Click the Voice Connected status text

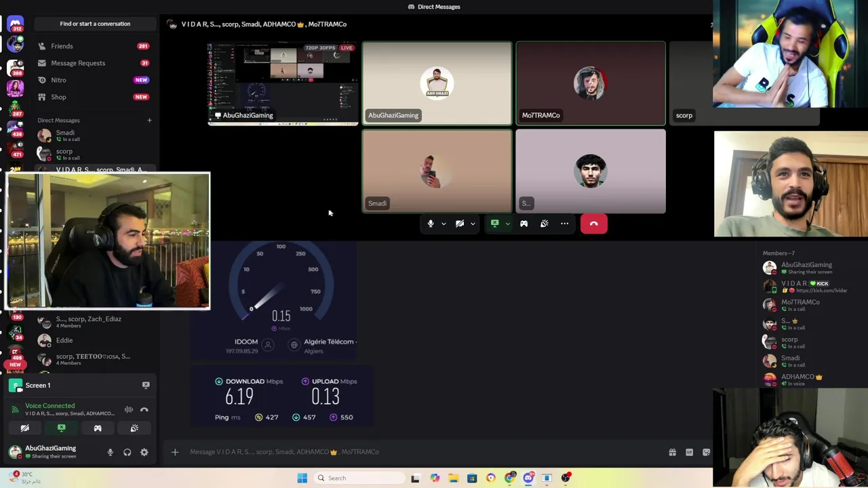[x=50, y=405]
